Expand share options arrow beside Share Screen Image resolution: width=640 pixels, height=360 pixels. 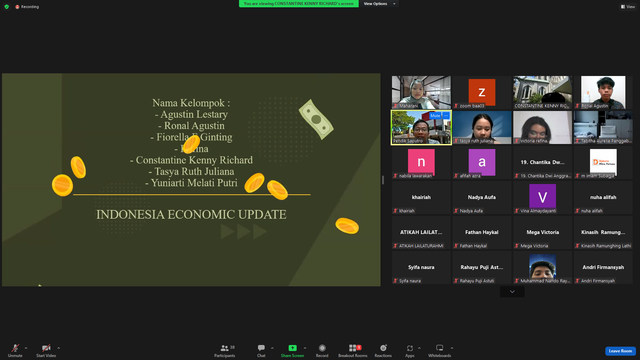(x=305, y=348)
